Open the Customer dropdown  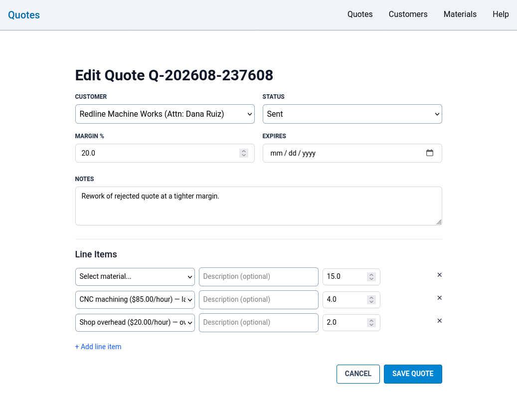(x=165, y=114)
